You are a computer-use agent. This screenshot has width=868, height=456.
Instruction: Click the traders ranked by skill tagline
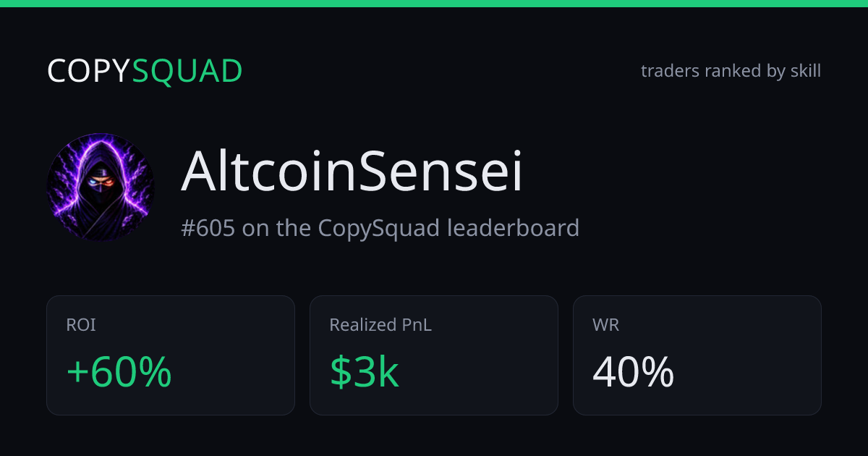point(731,71)
